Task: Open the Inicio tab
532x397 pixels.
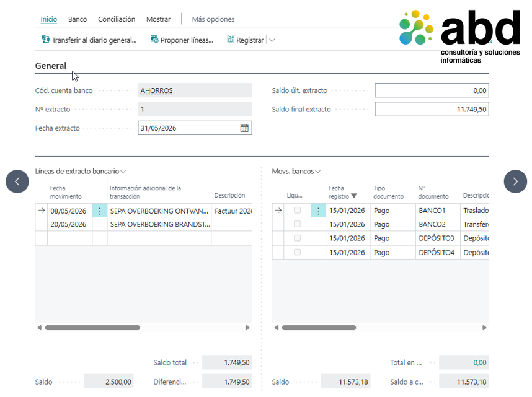Action: pos(49,19)
